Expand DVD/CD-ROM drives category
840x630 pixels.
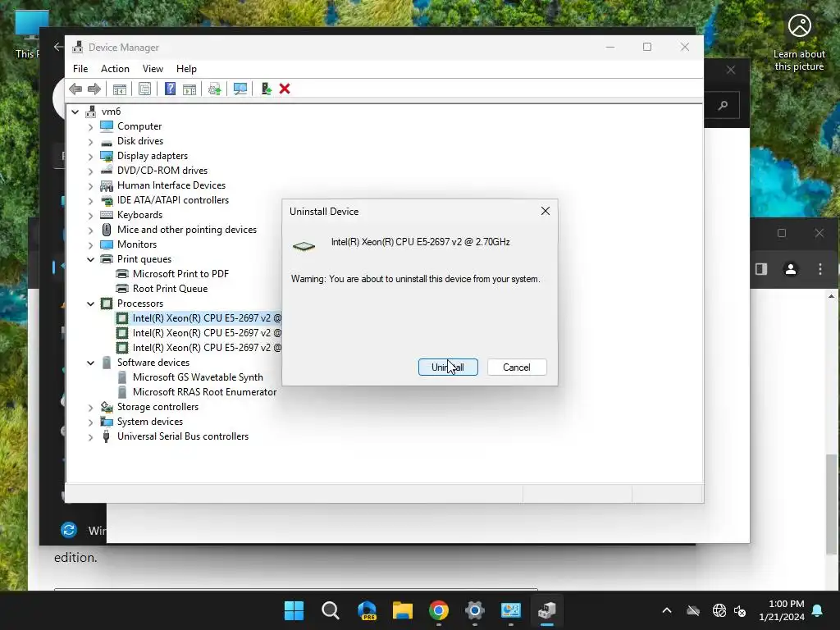90,171
